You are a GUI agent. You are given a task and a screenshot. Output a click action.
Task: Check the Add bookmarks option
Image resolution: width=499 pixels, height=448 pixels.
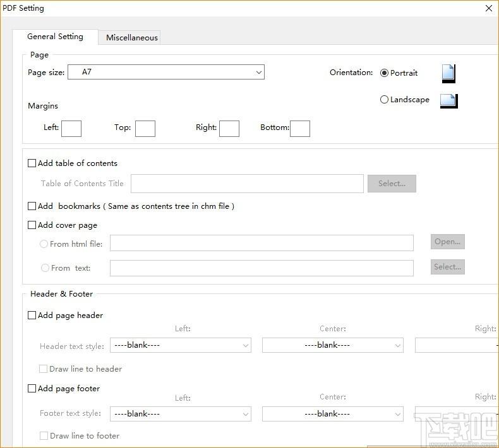click(32, 206)
